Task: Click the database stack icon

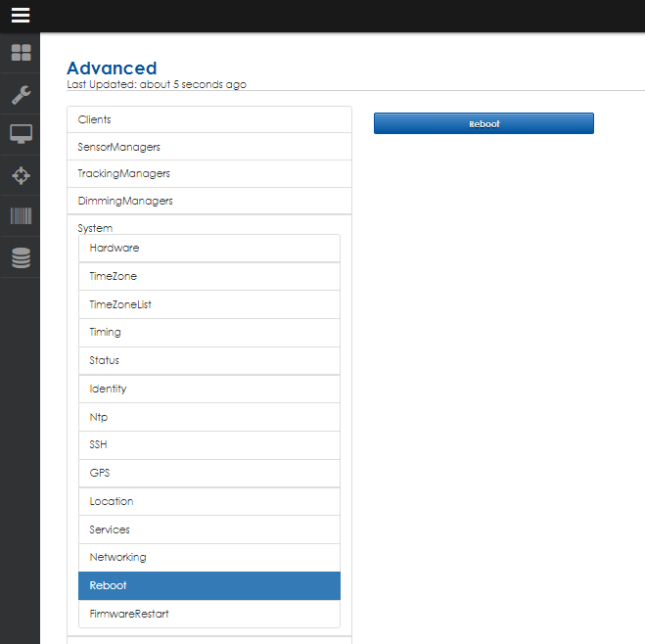Action: pos(21,257)
